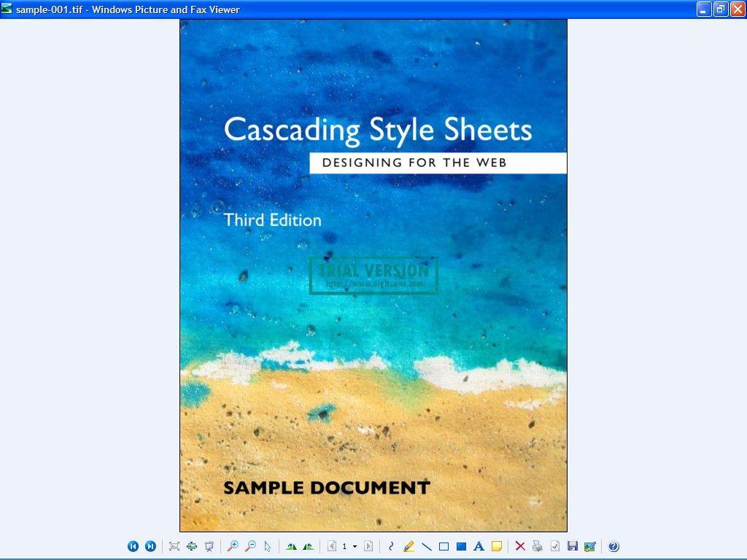Open the viewer Help

pos(614,546)
